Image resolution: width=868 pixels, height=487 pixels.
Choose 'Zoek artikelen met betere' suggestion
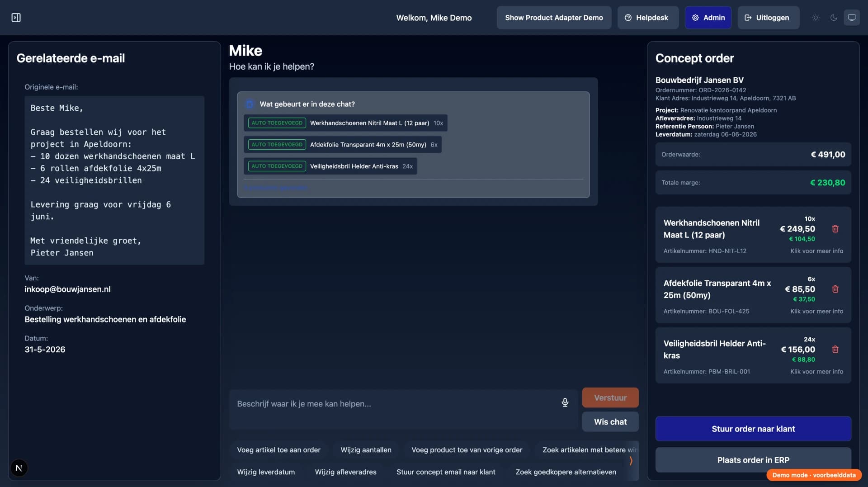(587, 450)
